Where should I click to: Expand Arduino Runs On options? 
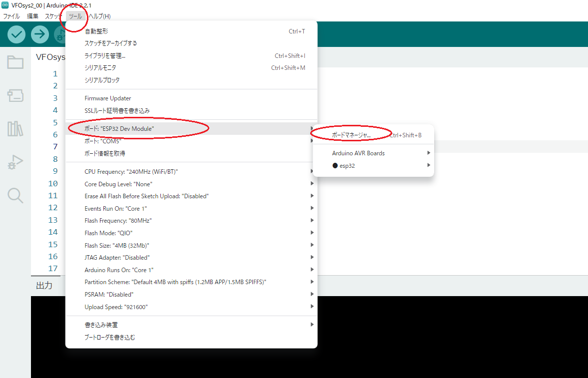point(191,270)
